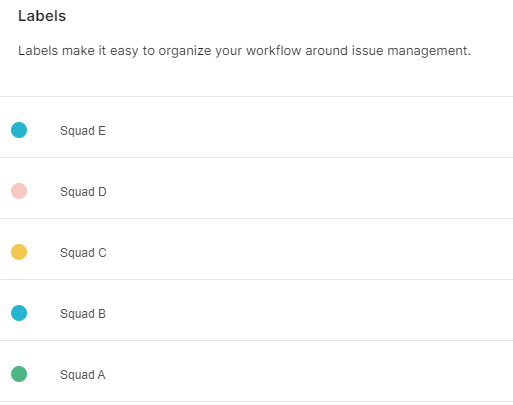This screenshot has height=405, width=513.
Task: Select the Squad E label name
Action: (x=83, y=131)
